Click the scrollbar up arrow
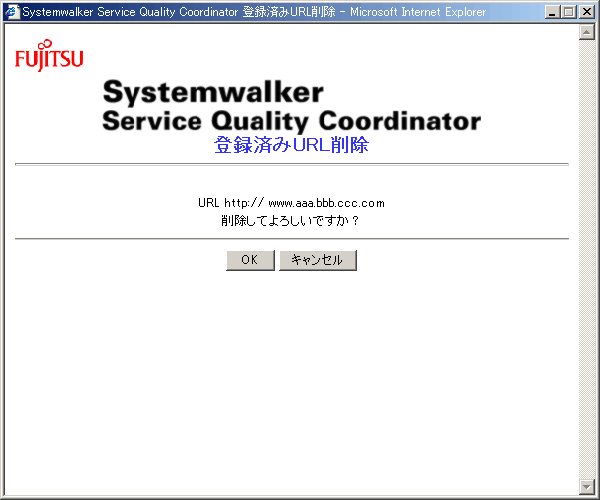This screenshot has width=600, height=500. click(x=587, y=32)
